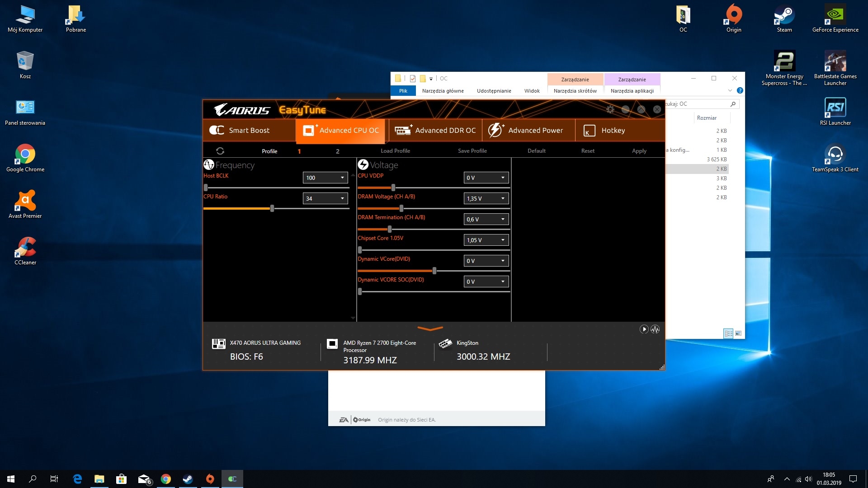868x488 pixels.
Task: Launch Avast Premier desktop shortcut
Action: (x=25, y=205)
